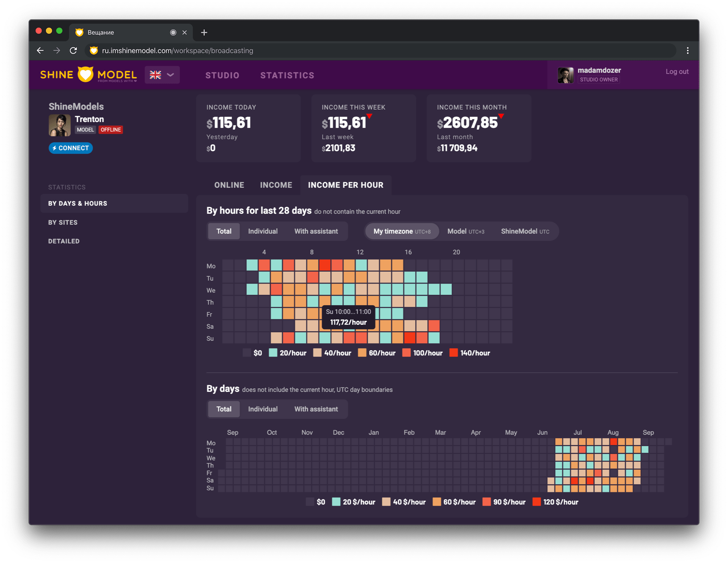Open BY SITES statistics in sidebar
728x563 pixels.
pos(63,222)
